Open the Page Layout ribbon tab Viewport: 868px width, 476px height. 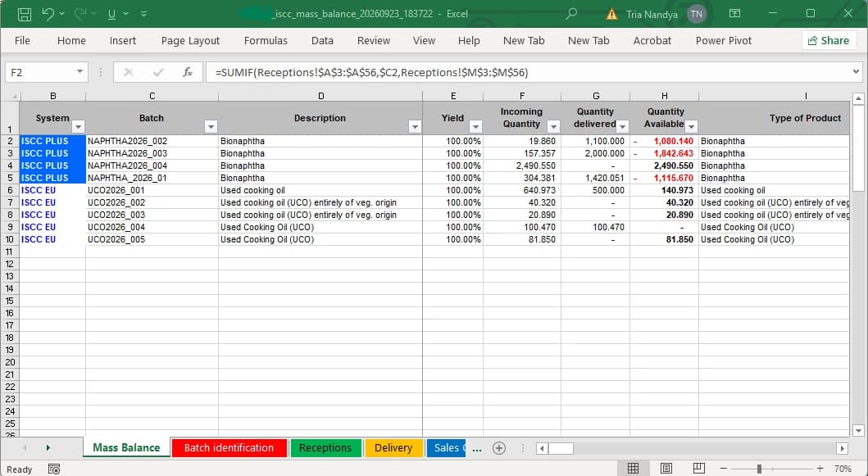[190, 40]
